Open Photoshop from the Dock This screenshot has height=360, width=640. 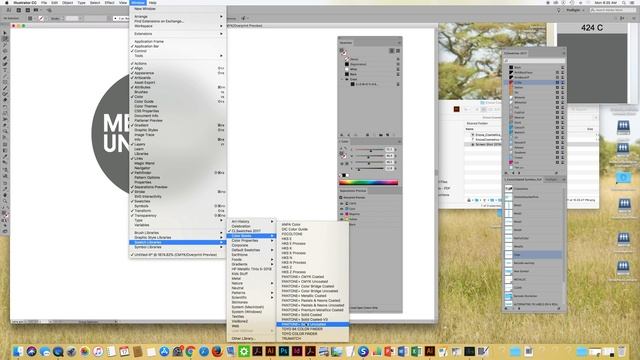coord(284,351)
